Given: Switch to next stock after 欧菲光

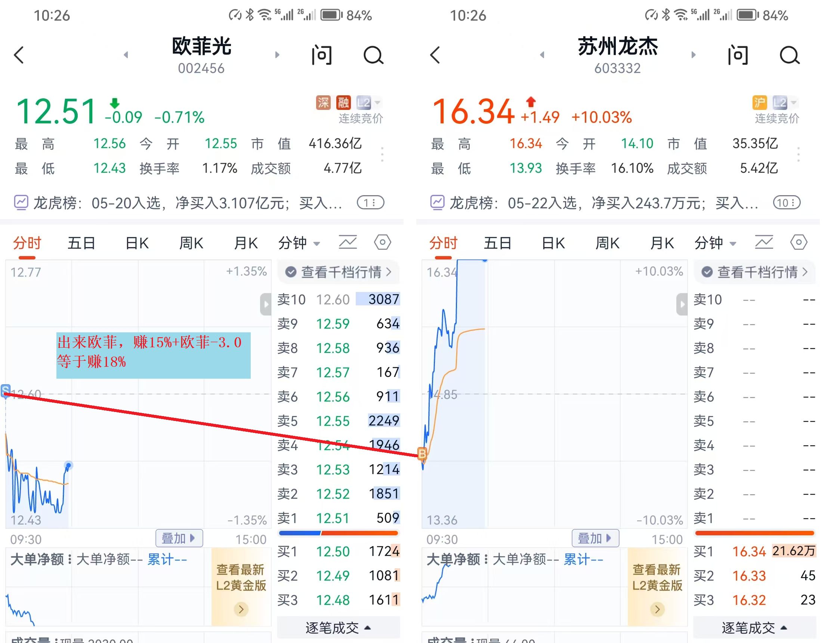Looking at the screenshot, I should (277, 55).
